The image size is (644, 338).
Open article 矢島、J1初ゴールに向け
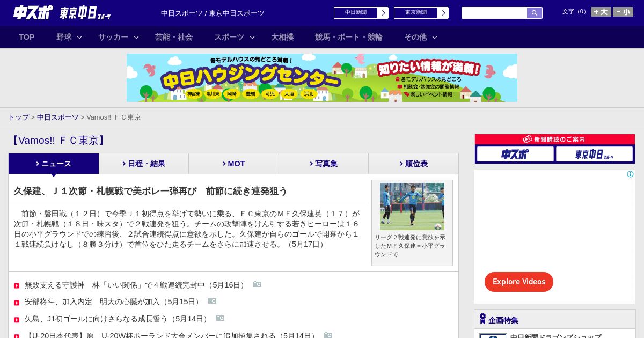pyautogui.click(x=118, y=319)
